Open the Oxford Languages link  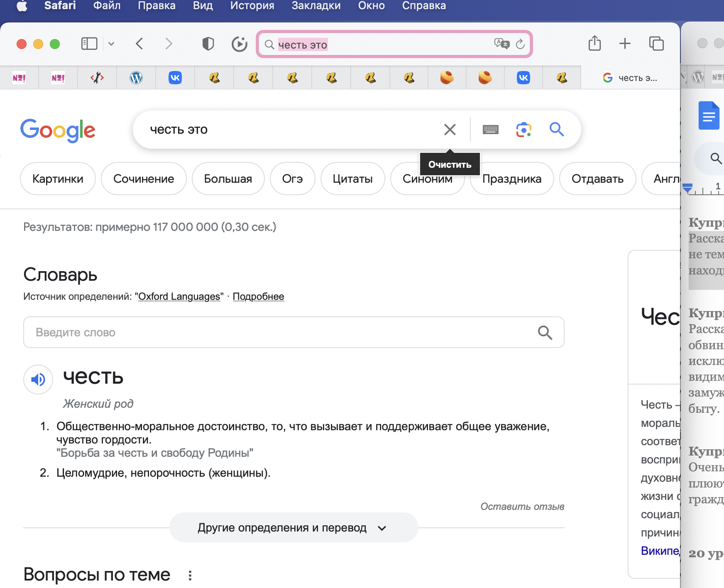[179, 296]
